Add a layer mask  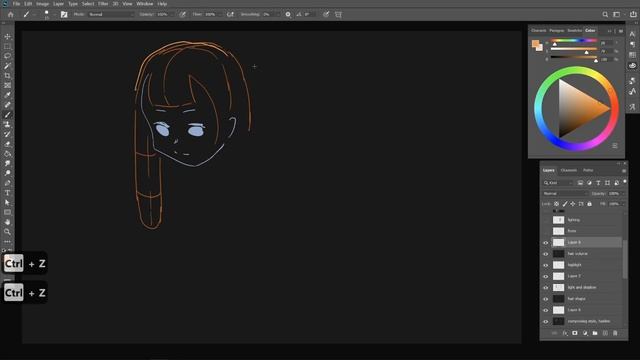[575, 333]
